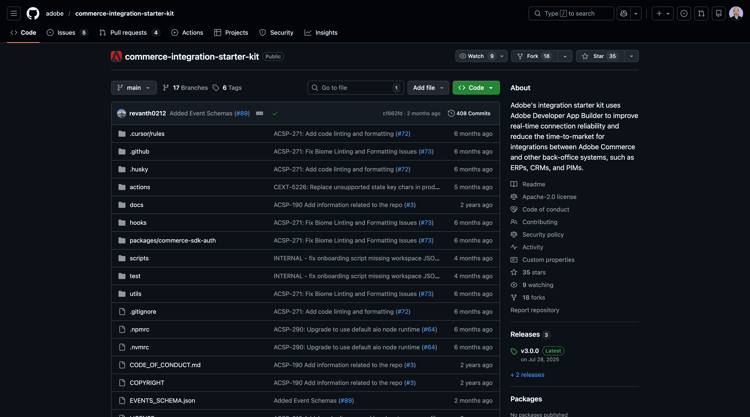
Task: Open the .npmrc file
Action: tap(139, 329)
